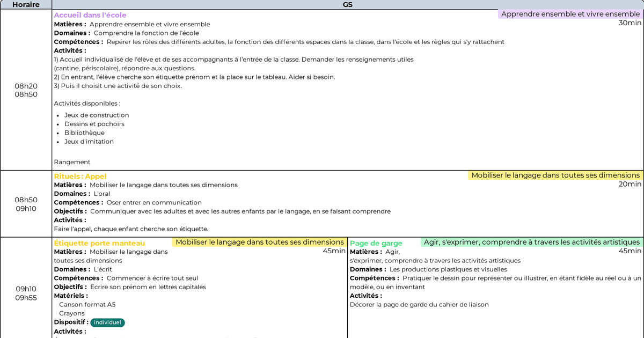Click 'Oser entrer en communication' competence text
This screenshot has height=338, width=644.
coord(154,203)
